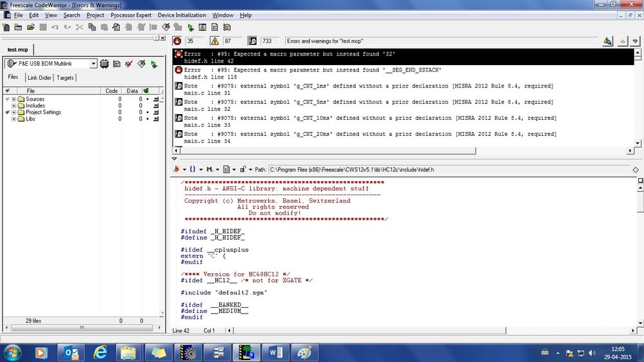644x362 pixels.
Task: Go to the next message with down arrow
Action: 635,41
